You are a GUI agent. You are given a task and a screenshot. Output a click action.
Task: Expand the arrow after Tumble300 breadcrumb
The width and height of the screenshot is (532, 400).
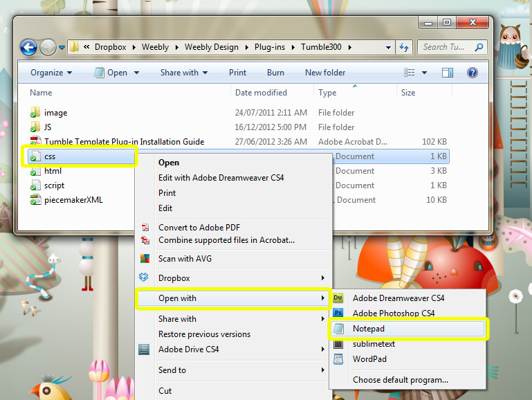click(x=349, y=47)
